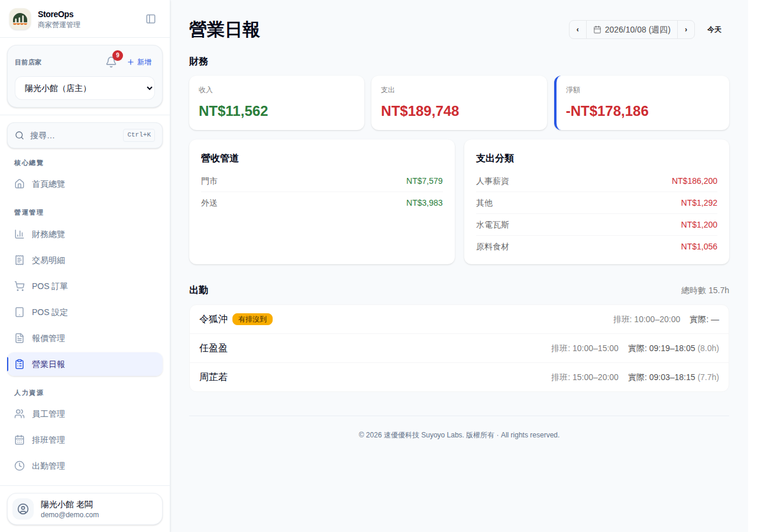Open notifications bell with 9 badge

111,62
